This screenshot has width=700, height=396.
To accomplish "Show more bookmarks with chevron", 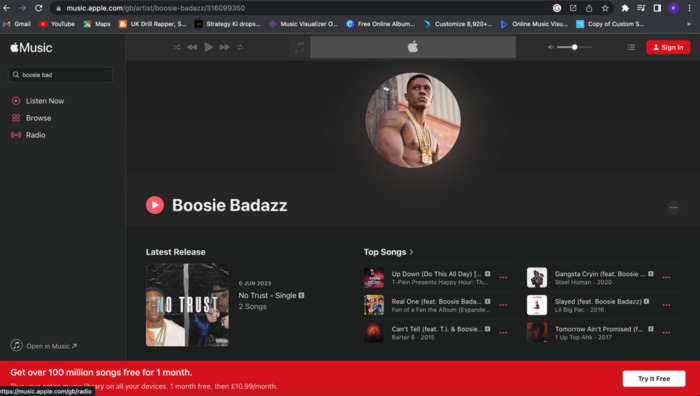I will 688,24.
